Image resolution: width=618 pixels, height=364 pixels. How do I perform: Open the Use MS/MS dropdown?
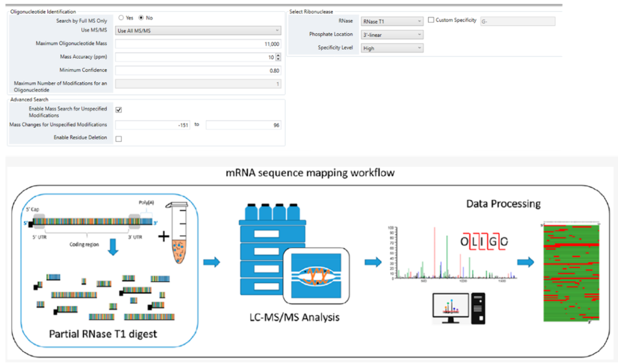198,30
